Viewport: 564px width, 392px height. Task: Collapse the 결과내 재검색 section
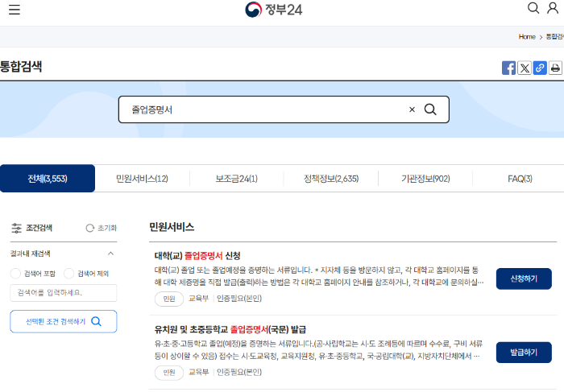click(111, 254)
